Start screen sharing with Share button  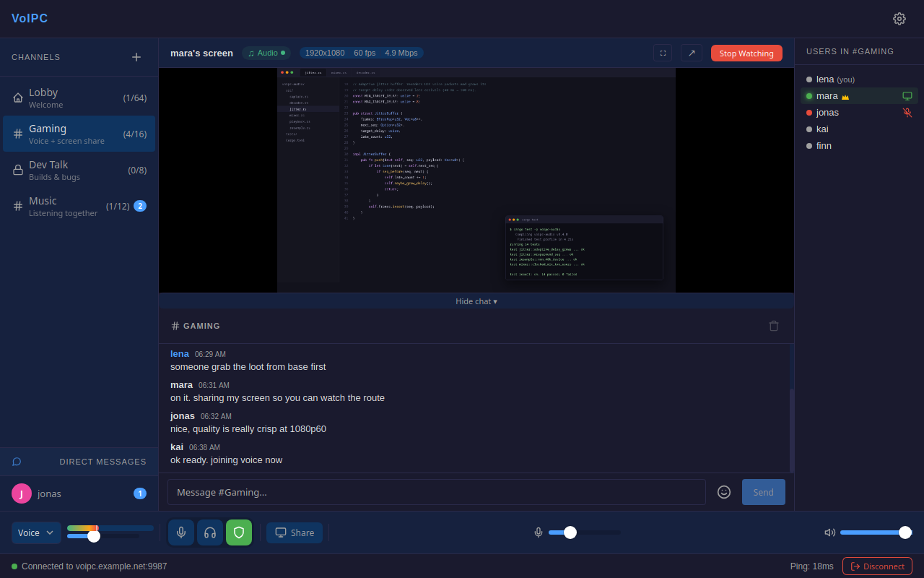click(x=295, y=532)
